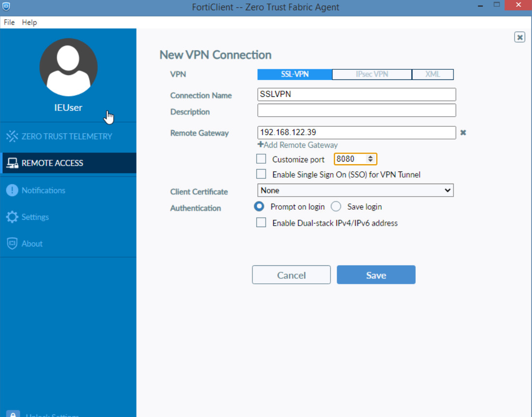The width and height of the screenshot is (532, 417).
Task: Click the IEUser avatar picture
Action: (68, 67)
